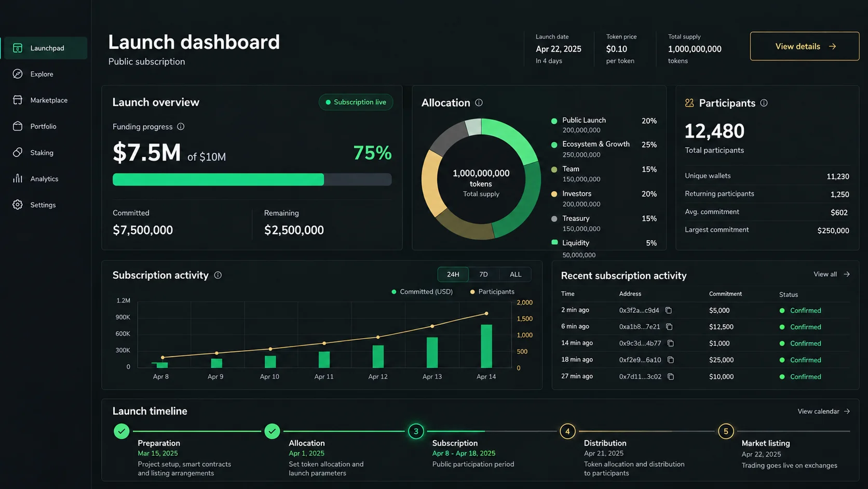Click the $25,000 commitment value
The width and height of the screenshot is (868, 489).
(x=721, y=360)
